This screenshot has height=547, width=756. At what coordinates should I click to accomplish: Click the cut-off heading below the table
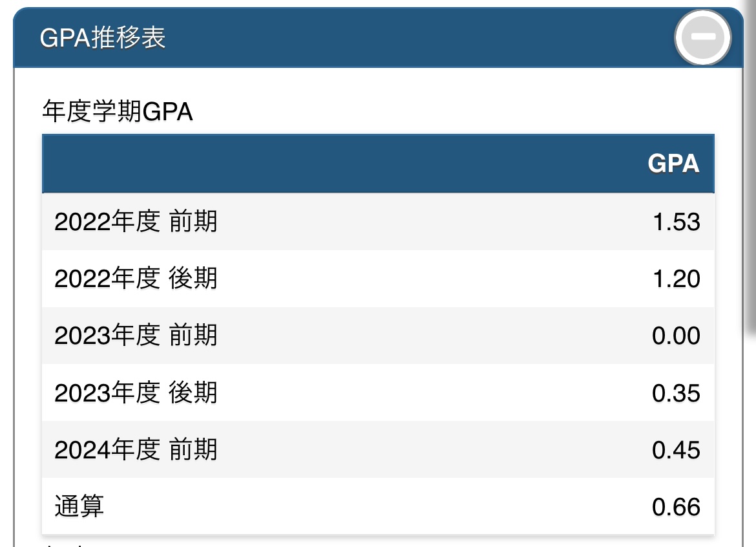(71, 544)
